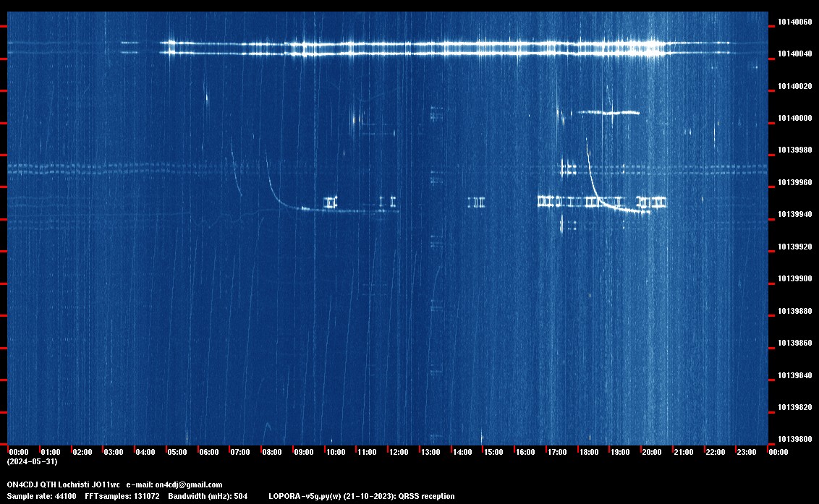Viewport: 819px width, 504px height.
Task: Click the 14:00 time axis label
Action: [462, 452]
